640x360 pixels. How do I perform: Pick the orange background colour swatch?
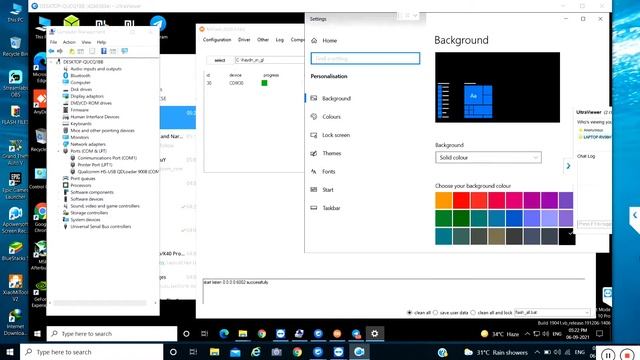point(443,200)
